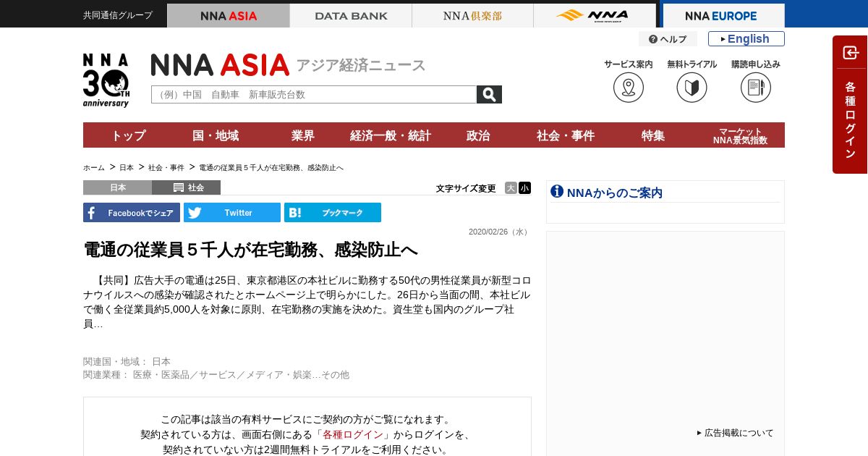868x456 pixels.
Task: Focus the news search input field
Action: (314, 95)
